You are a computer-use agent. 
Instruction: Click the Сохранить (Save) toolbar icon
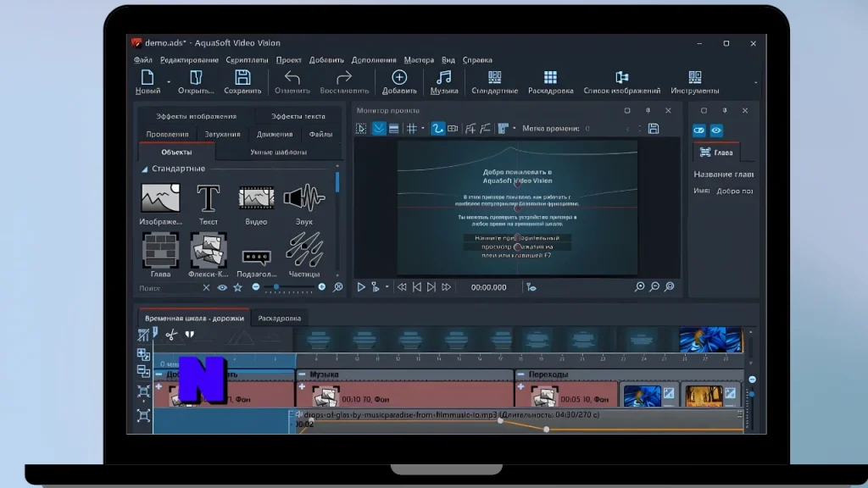pyautogui.click(x=242, y=77)
